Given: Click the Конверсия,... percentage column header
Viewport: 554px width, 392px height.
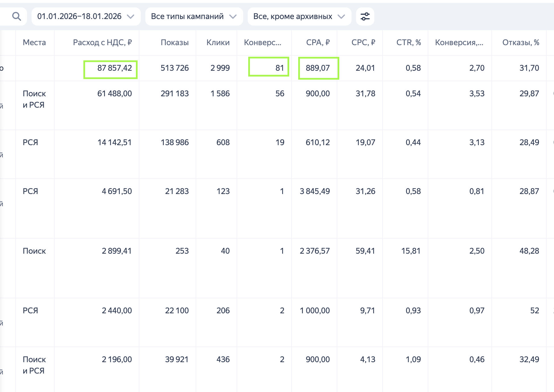Looking at the screenshot, I should [x=459, y=43].
